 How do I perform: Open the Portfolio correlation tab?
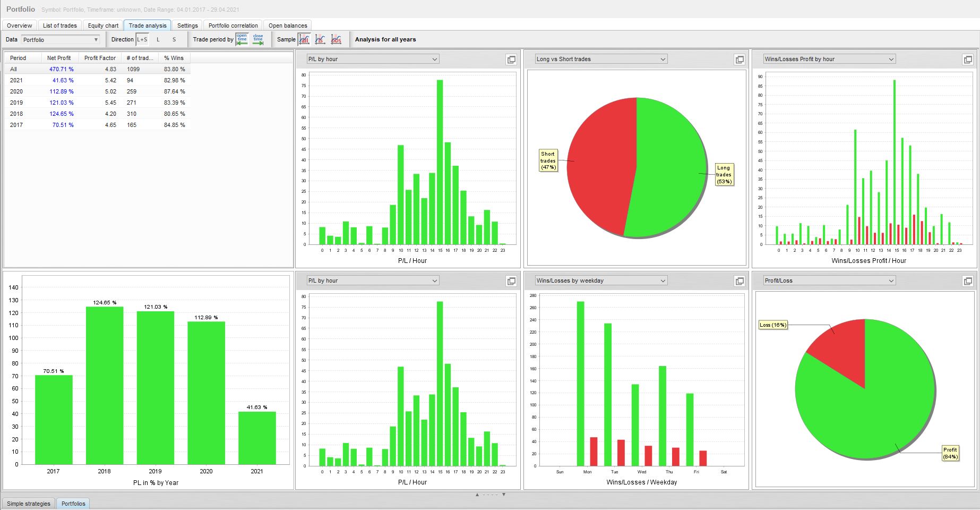click(233, 25)
